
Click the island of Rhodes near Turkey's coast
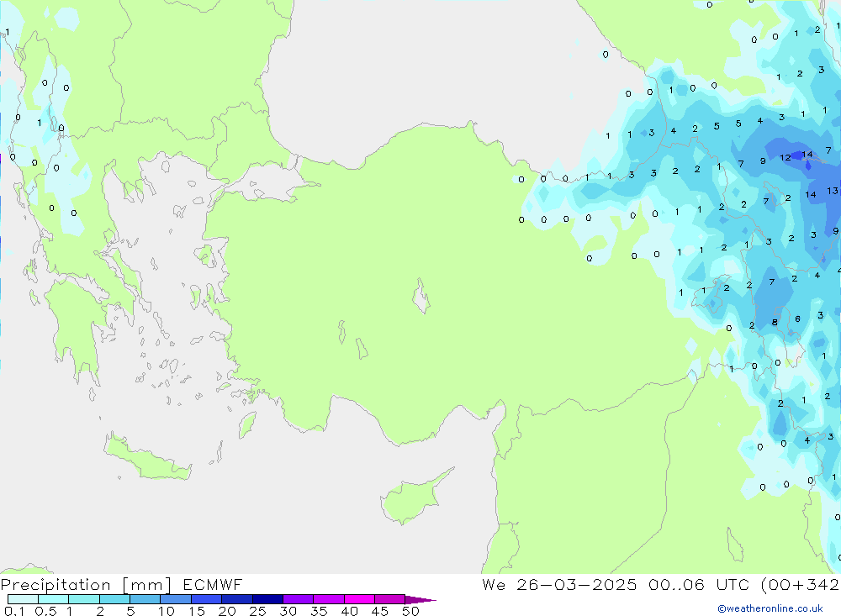tap(246, 425)
